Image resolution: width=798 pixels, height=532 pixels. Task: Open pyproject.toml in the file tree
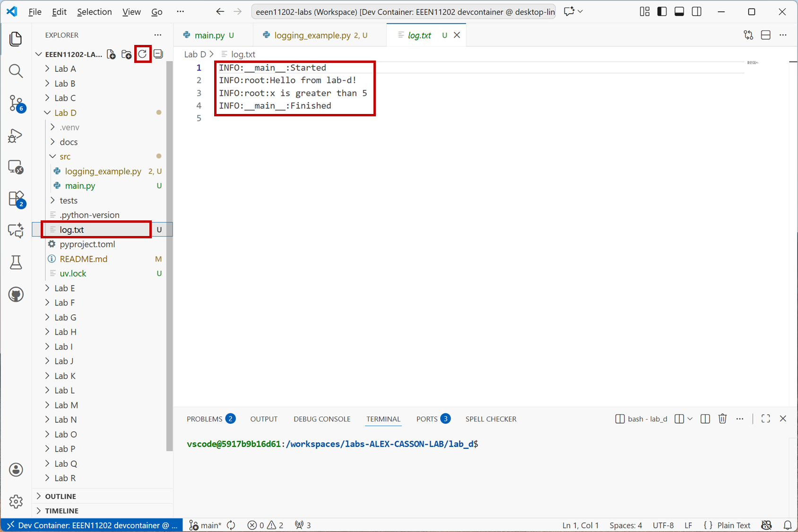[87, 244]
